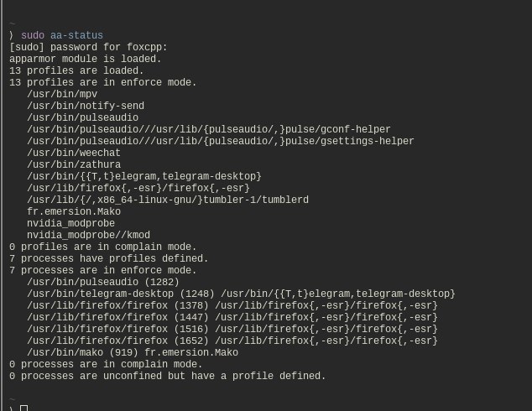
Task: Click the "/usr/bin/mako (919)" process line
Action: tap(133, 352)
